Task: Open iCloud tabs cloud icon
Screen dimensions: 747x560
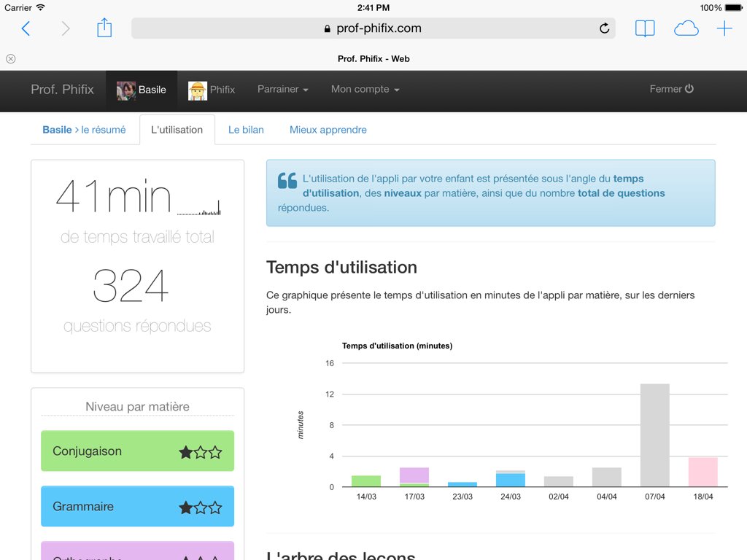Action: coord(686,28)
